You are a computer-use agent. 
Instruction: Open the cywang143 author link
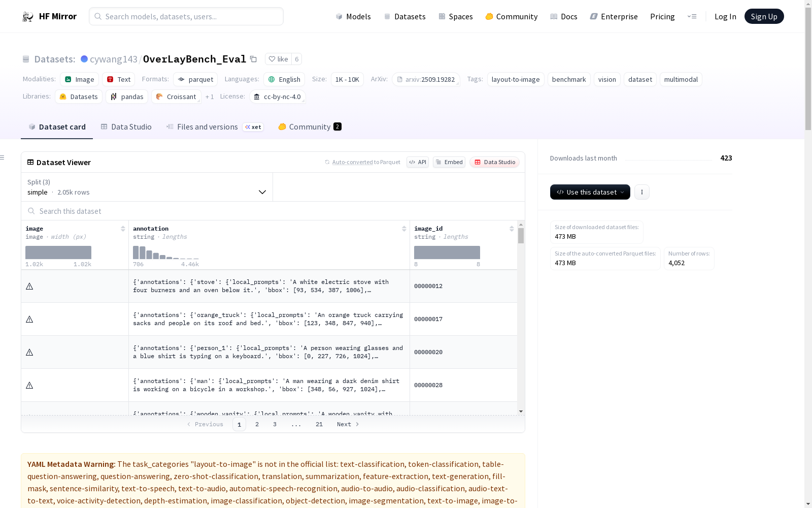[114, 59]
